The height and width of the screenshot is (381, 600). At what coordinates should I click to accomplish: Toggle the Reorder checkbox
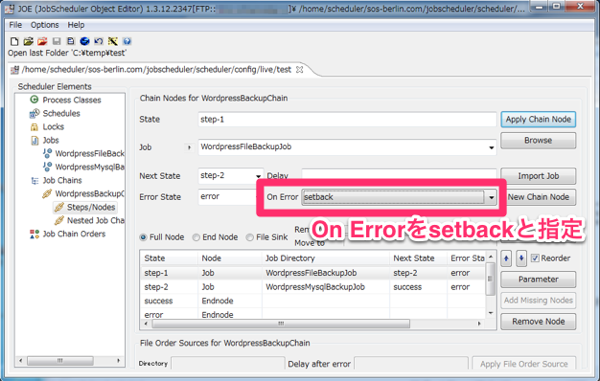(535, 258)
